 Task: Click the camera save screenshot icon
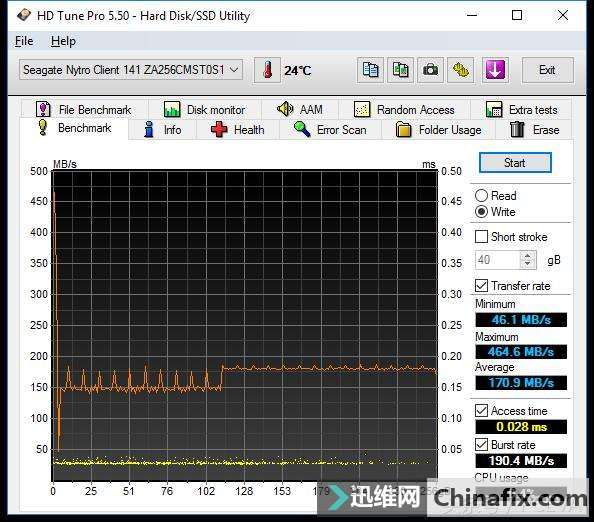tap(430, 70)
